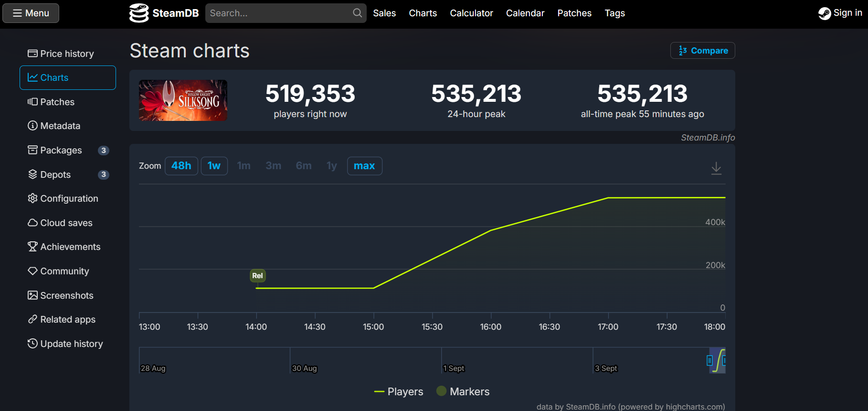
Task: Toggle the Markers series legend
Action: click(x=463, y=391)
